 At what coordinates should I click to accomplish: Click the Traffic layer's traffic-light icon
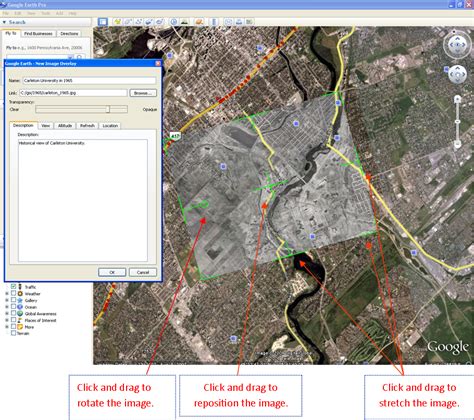(20, 287)
